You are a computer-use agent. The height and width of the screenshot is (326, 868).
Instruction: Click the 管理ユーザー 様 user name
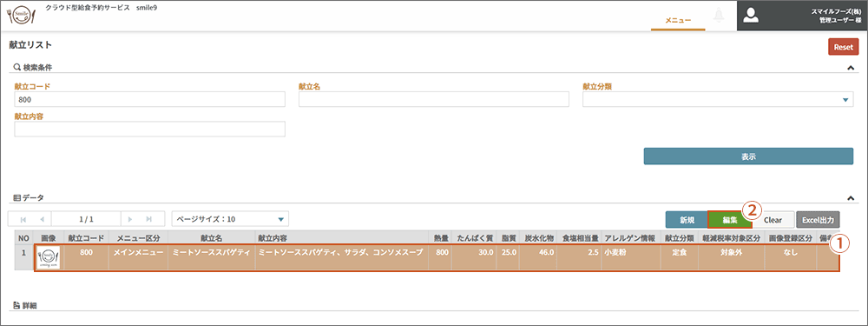point(839,20)
